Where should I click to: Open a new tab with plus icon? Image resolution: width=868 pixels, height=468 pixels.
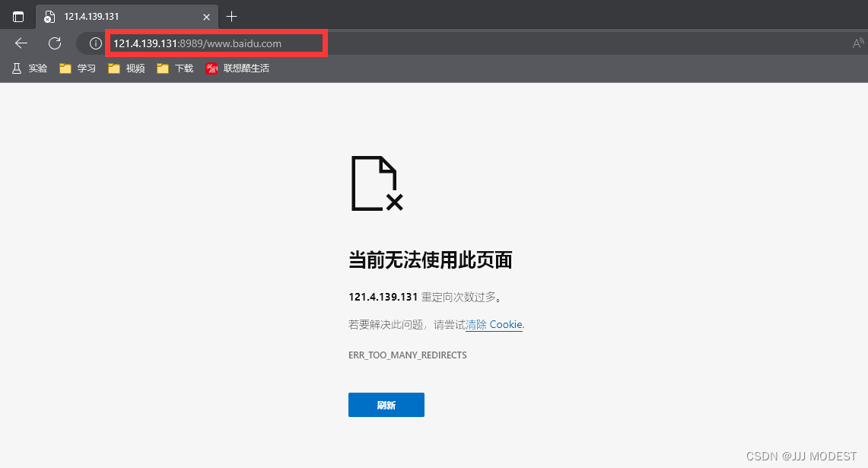point(231,17)
